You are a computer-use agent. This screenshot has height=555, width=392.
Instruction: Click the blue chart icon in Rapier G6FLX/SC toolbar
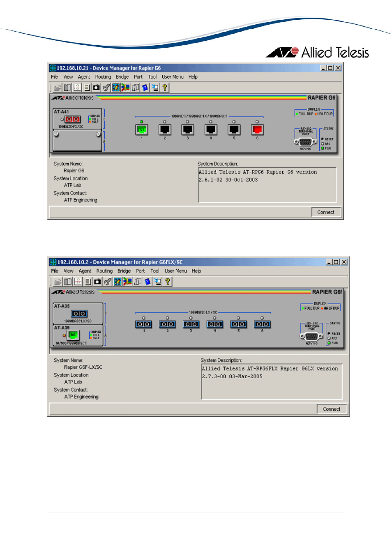point(118,282)
